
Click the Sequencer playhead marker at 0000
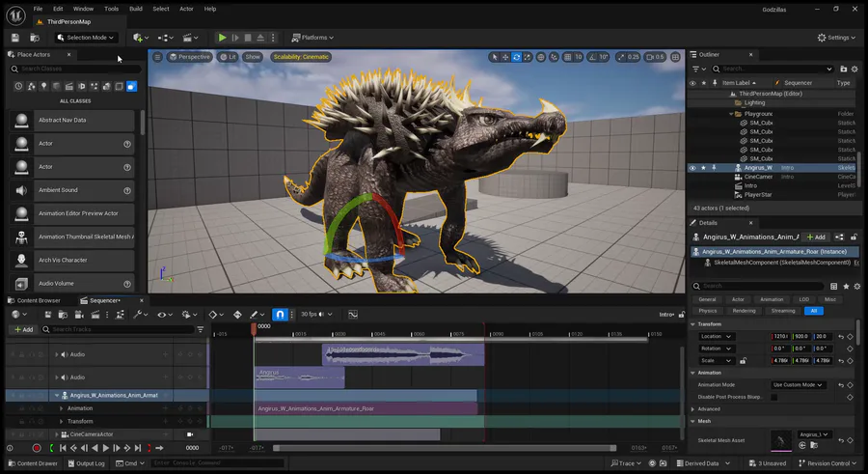[x=254, y=329]
